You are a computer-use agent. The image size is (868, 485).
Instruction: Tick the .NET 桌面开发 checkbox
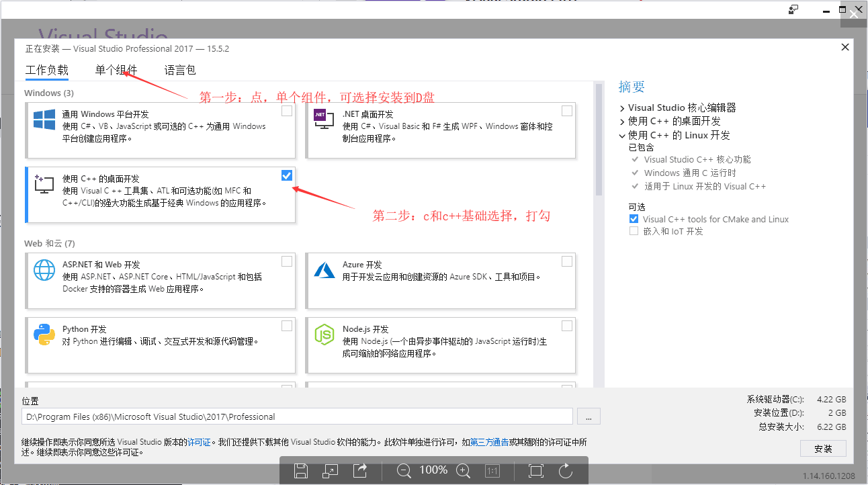(567, 111)
